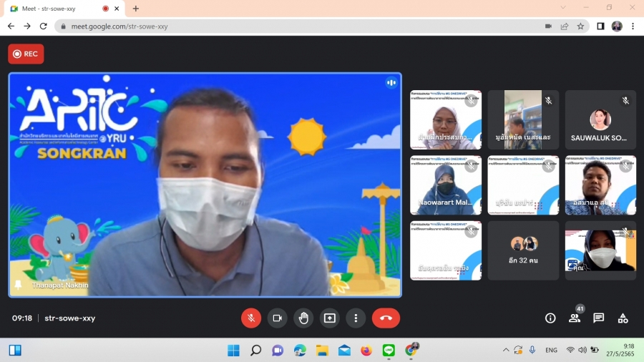The width and height of the screenshot is (644, 362).
Task: Open the meeting details info icon
Action: click(x=550, y=318)
